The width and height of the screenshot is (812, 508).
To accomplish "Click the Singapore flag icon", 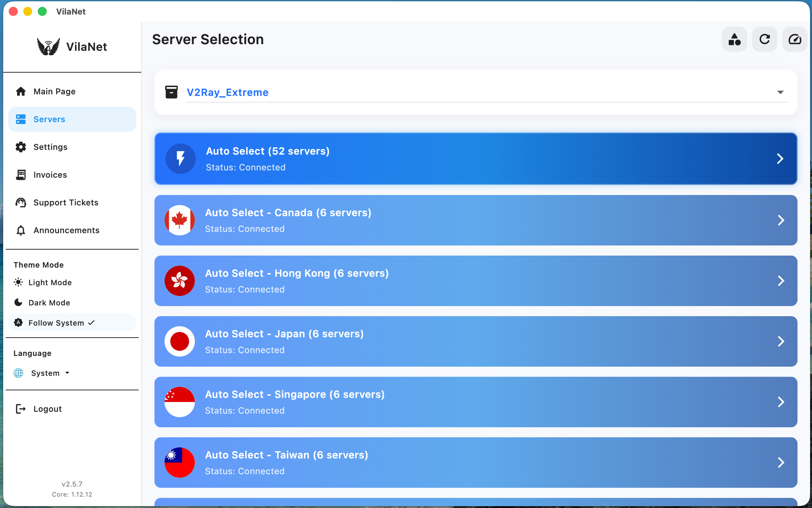I will coord(180,402).
